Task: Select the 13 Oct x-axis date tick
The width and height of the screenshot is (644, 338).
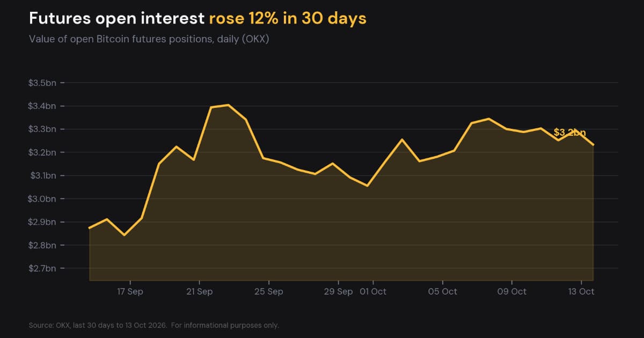Action: coord(581,291)
